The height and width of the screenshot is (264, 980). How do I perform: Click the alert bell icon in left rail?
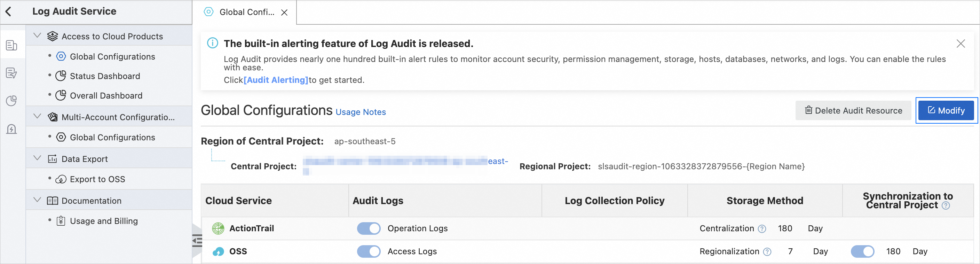pyautogui.click(x=11, y=129)
